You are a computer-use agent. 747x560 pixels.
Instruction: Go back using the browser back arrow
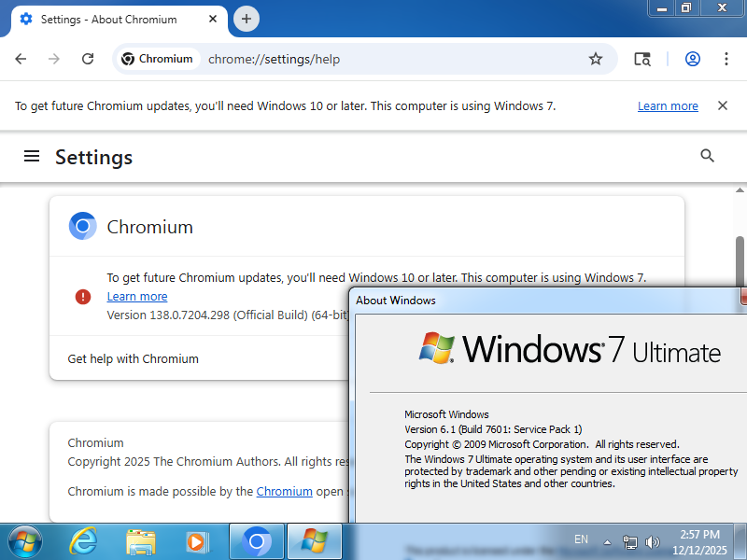pyautogui.click(x=21, y=59)
